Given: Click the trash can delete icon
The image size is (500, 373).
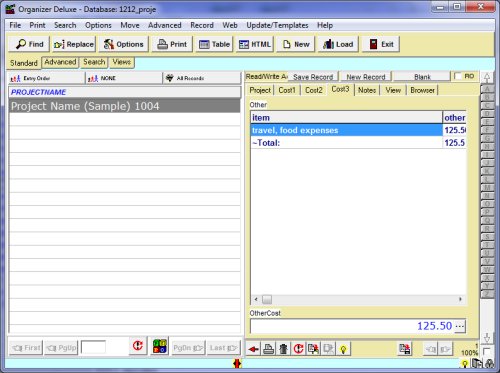Looking at the screenshot, I should 283,349.
